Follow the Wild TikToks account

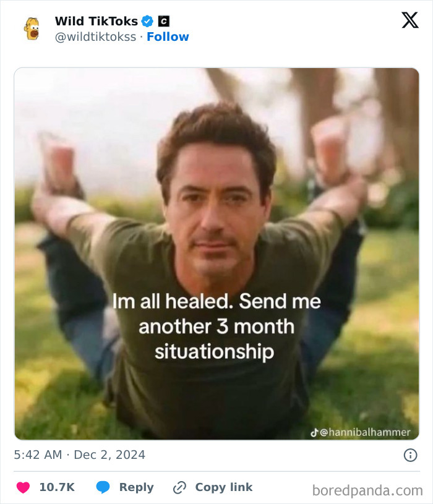pos(168,36)
